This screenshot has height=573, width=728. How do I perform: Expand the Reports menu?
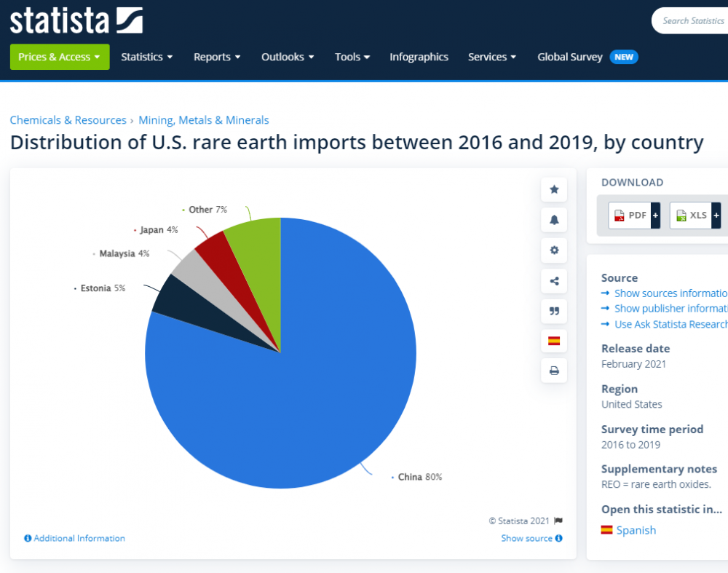[216, 57]
